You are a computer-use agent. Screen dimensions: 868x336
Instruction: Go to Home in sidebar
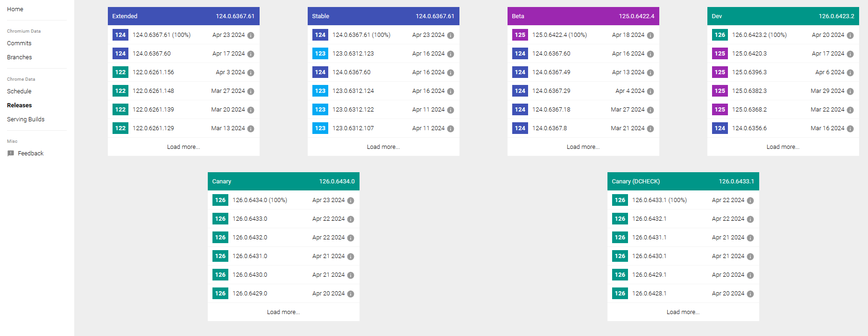15,9
